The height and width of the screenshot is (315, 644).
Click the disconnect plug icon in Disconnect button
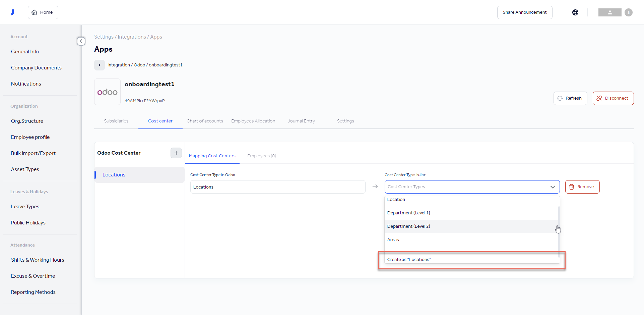pos(599,98)
